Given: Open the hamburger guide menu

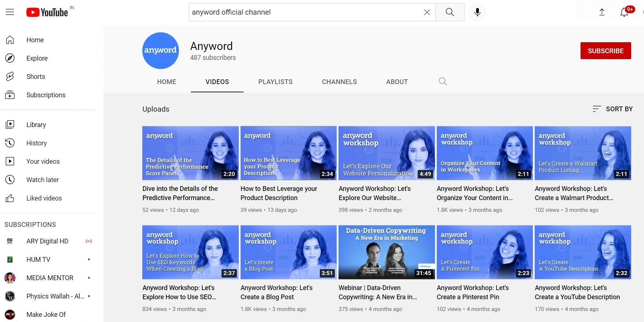Looking at the screenshot, I should 10,12.
